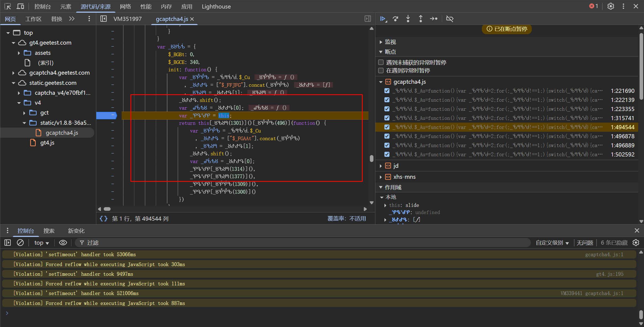This screenshot has width=644, height=327.
Task: Step out of current function
Action: (x=421, y=19)
